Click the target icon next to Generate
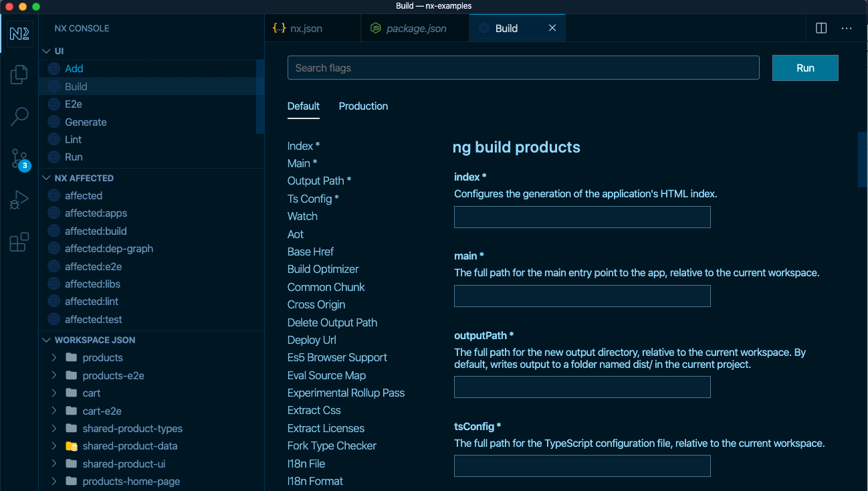Image resolution: width=868 pixels, height=491 pixels. coord(53,122)
